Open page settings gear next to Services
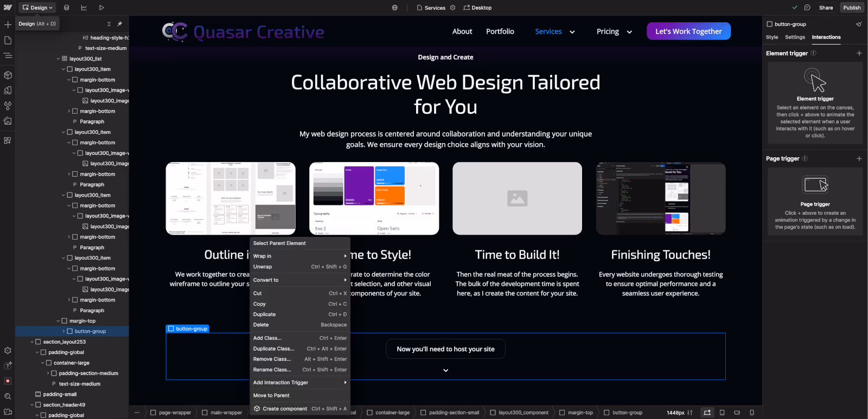The image size is (868, 419). [x=453, y=8]
